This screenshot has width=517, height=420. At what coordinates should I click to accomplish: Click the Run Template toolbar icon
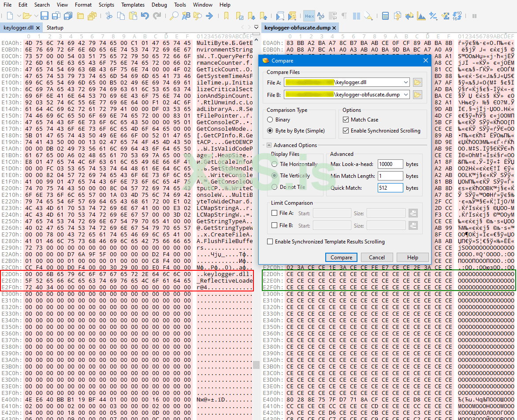tap(292, 15)
